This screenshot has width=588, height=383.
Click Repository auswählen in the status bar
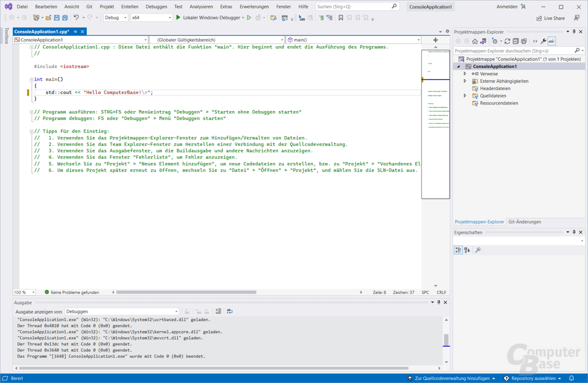tap(533, 378)
